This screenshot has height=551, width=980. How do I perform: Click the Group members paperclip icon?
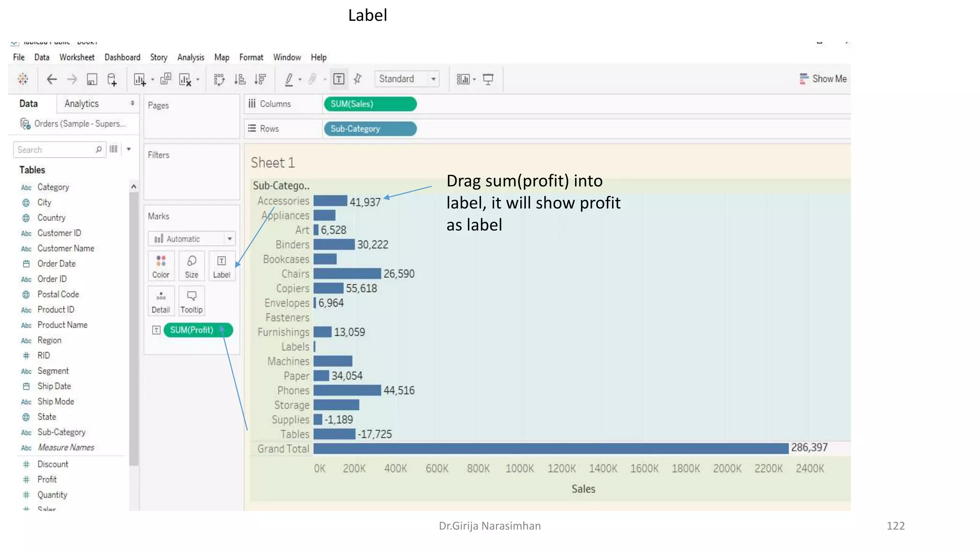point(312,79)
